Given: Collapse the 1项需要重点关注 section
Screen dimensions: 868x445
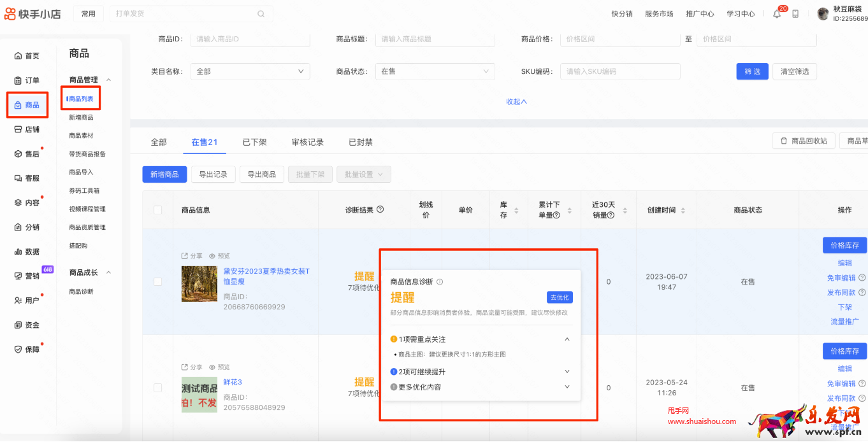Looking at the screenshot, I should click(x=567, y=339).
